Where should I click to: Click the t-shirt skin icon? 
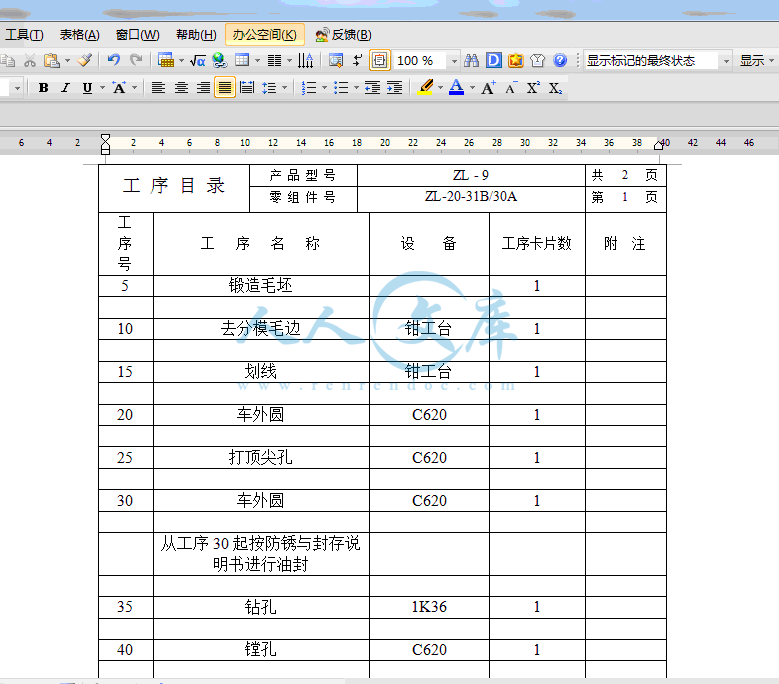click(x=538, y=61)
